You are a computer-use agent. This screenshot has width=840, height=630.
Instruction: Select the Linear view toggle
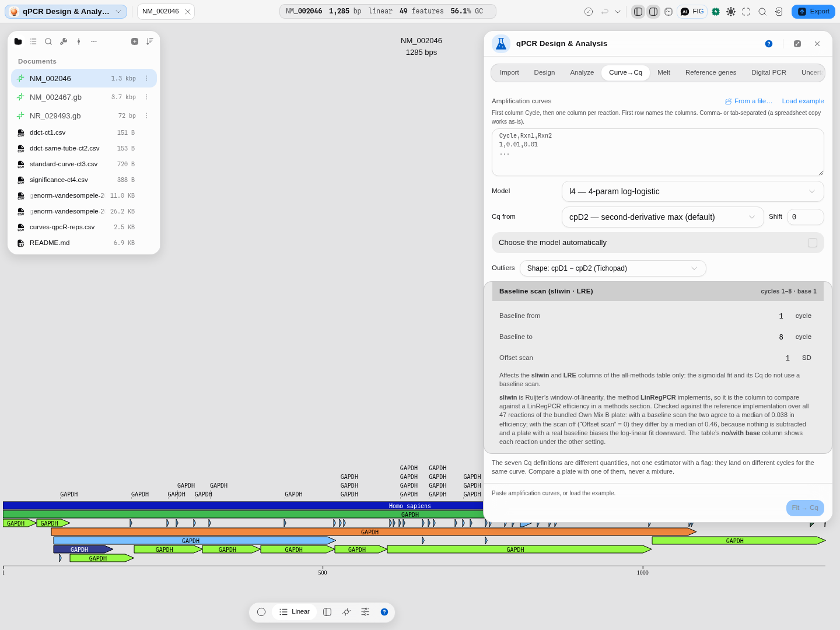pyautogui.click(x=295, y=612)
